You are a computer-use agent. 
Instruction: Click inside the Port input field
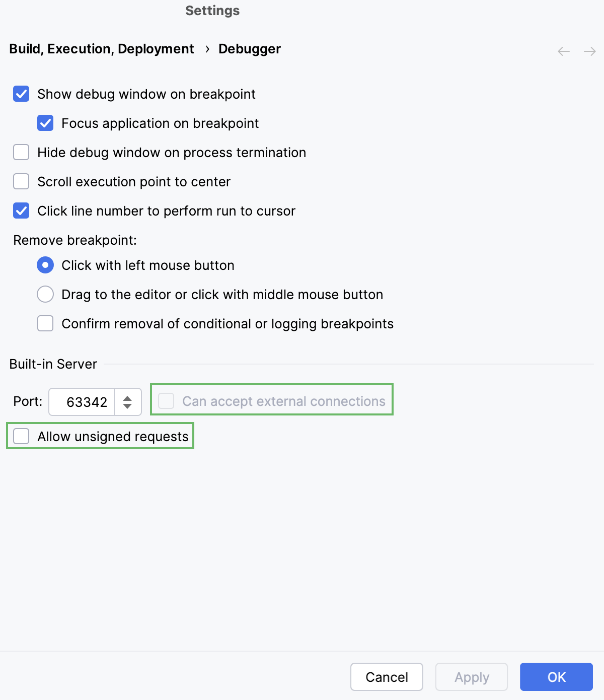(86, 402)
